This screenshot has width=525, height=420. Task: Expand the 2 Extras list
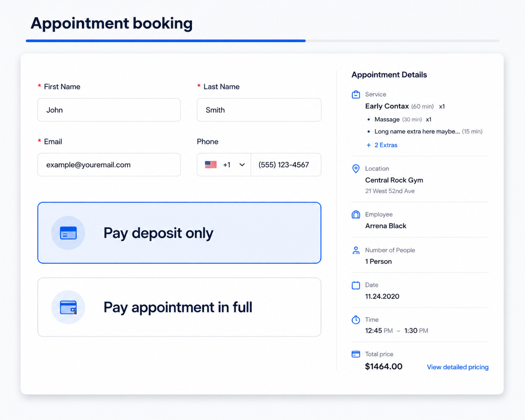coord(382,145)
